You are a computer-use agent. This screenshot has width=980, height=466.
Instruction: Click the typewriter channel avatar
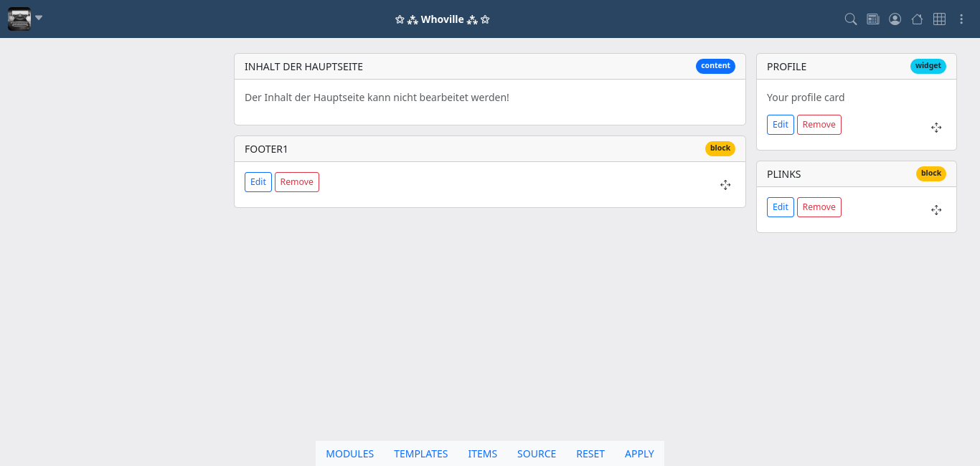tap(19, 19)
